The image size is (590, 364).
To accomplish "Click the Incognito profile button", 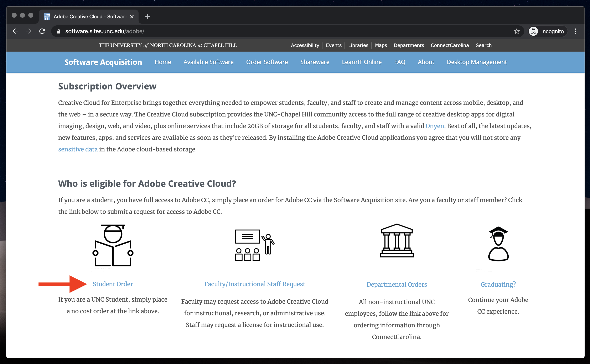I will (548, 31).
